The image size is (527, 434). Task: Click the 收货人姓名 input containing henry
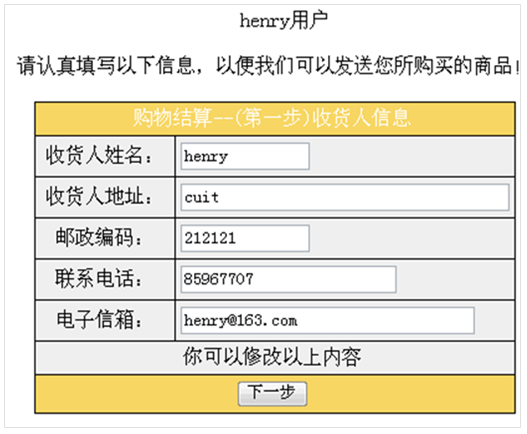click(x=245, y=156)
